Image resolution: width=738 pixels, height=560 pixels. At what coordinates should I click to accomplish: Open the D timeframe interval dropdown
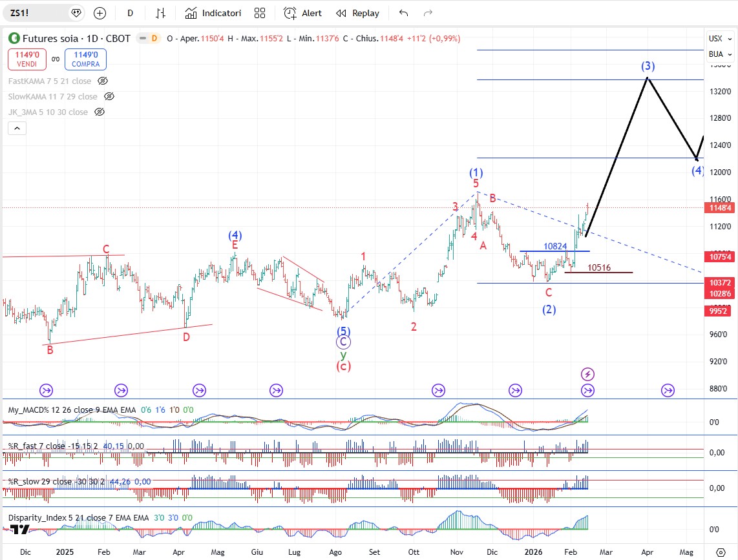tap(130, 13)
